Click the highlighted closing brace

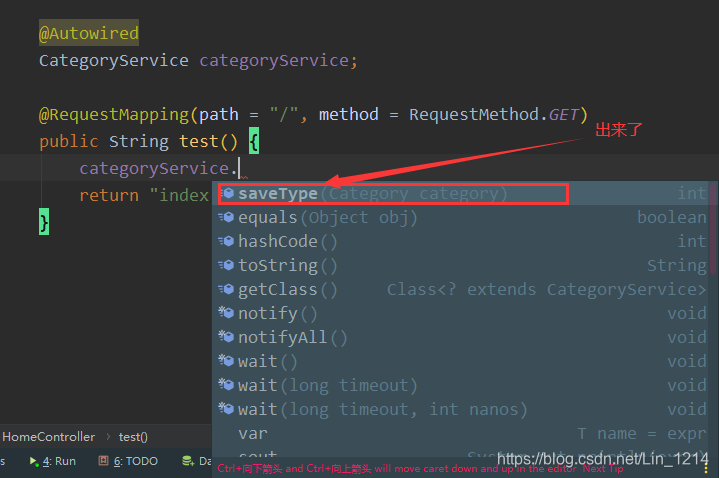pyautogui.click(x=44, y=222)
